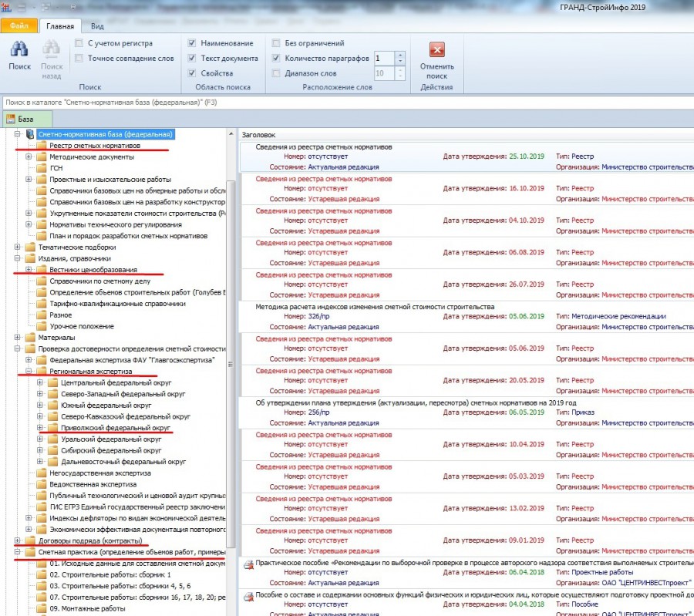Expand the Методические документы folder
Image resolution: width=694 pixels, height=616 pixels.
pos(29,157)
